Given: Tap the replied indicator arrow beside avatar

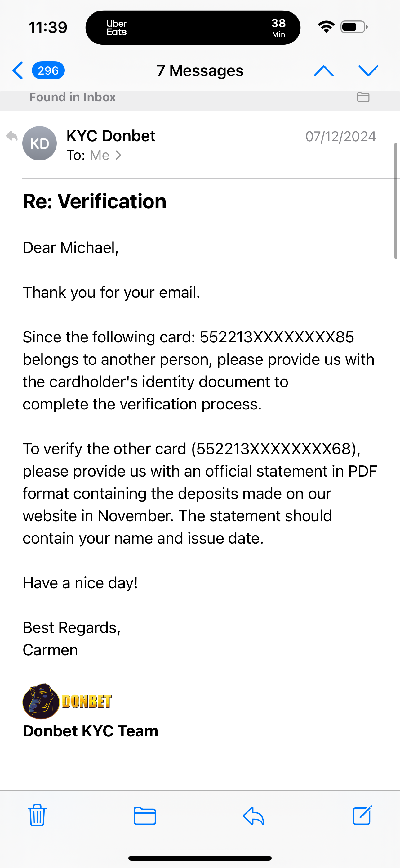Looking at the screenshot, I should click(x=12, y=136).
